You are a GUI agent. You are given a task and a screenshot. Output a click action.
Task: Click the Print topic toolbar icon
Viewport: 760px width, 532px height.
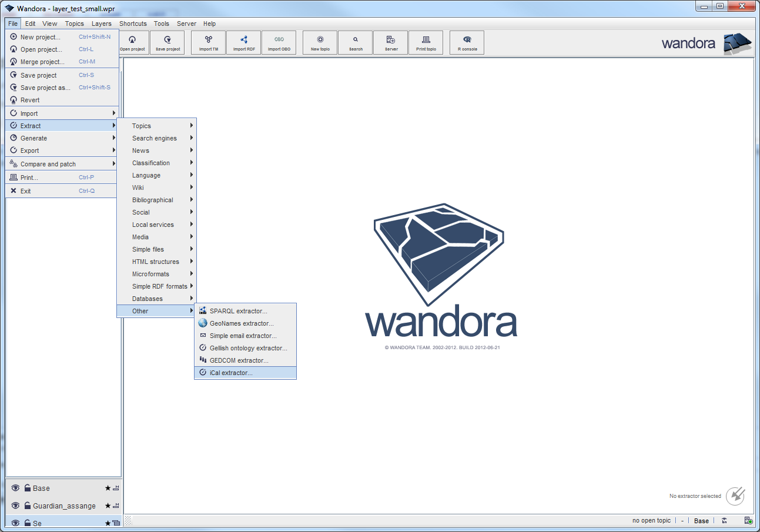tap(426, 42)
